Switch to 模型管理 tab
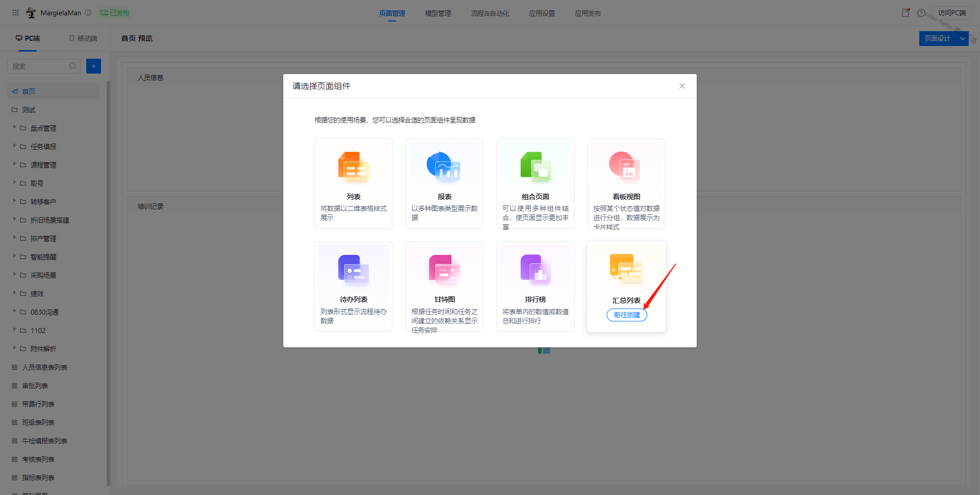This screenshot has height=495, width=980. 438,13
